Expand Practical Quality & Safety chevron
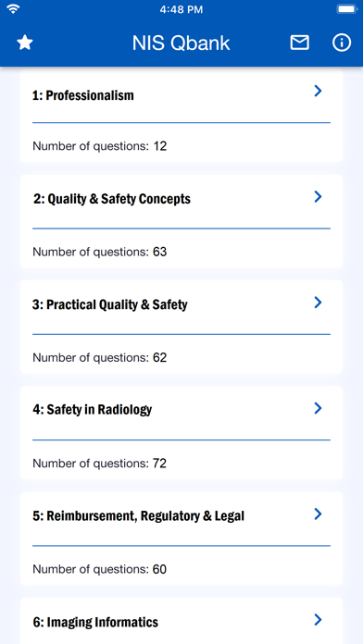This screenshot has width=363, height=644. (318, 303)
